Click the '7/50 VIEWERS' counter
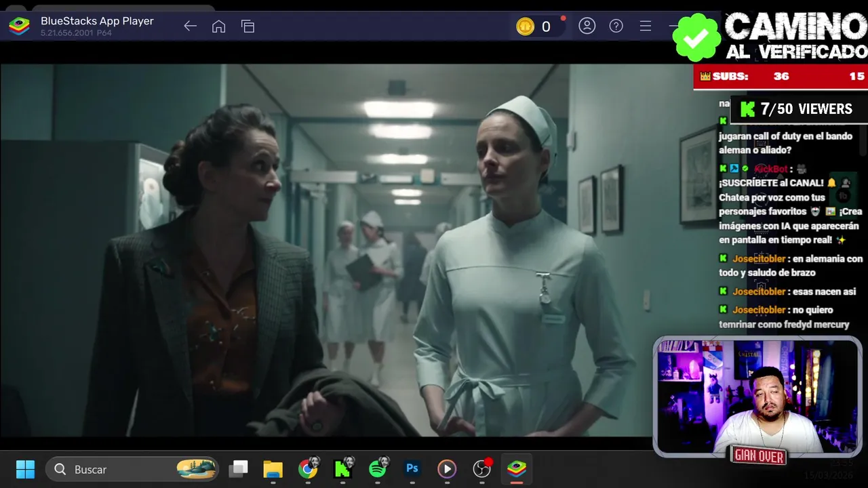This screenshot has height=488, width=868. coord(806,109)
